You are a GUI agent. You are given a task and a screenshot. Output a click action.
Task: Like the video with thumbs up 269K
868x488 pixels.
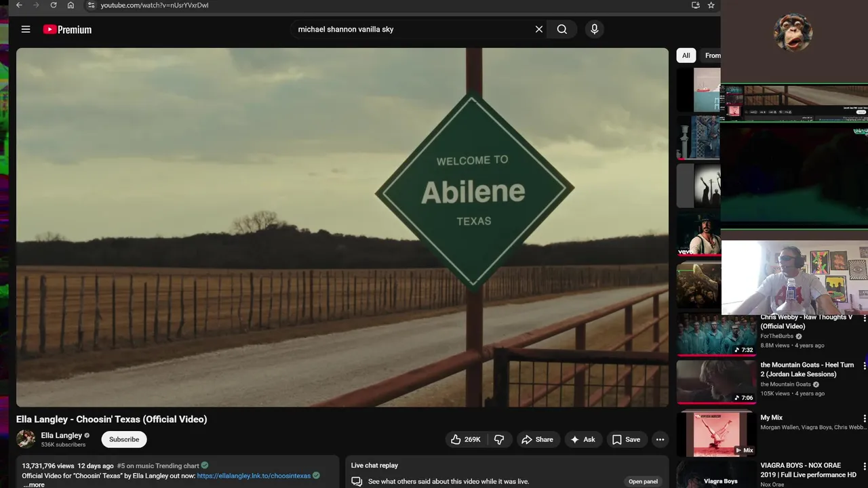click(x=466, y=439)
